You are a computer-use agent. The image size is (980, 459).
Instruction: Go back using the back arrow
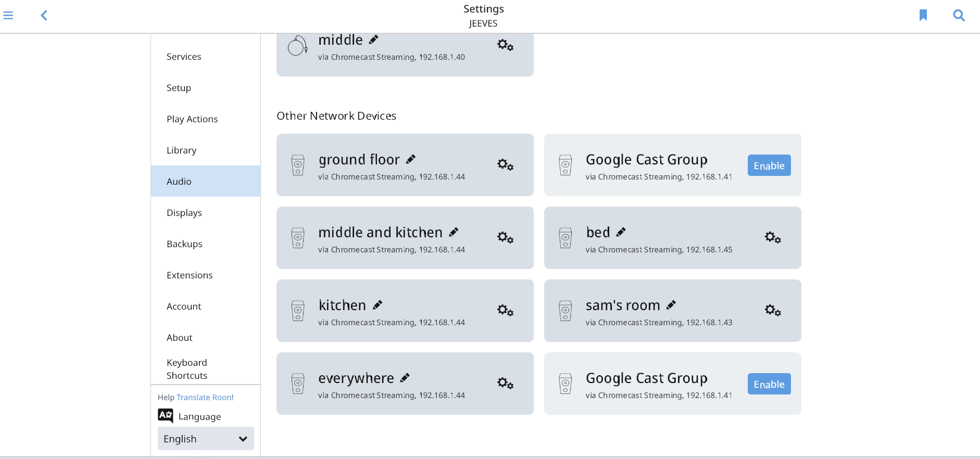[x=44, y=16]
